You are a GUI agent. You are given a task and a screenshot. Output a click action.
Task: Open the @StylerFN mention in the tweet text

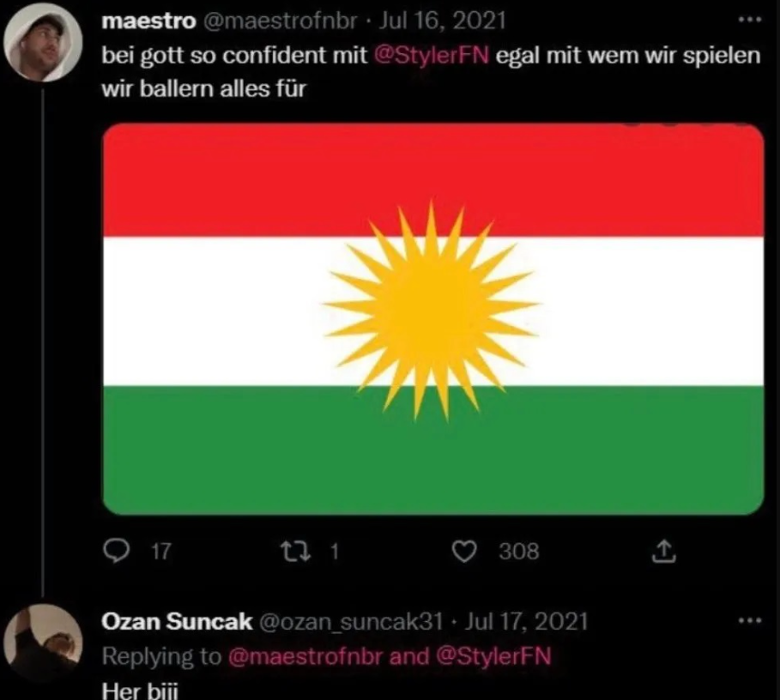[433, 56]
